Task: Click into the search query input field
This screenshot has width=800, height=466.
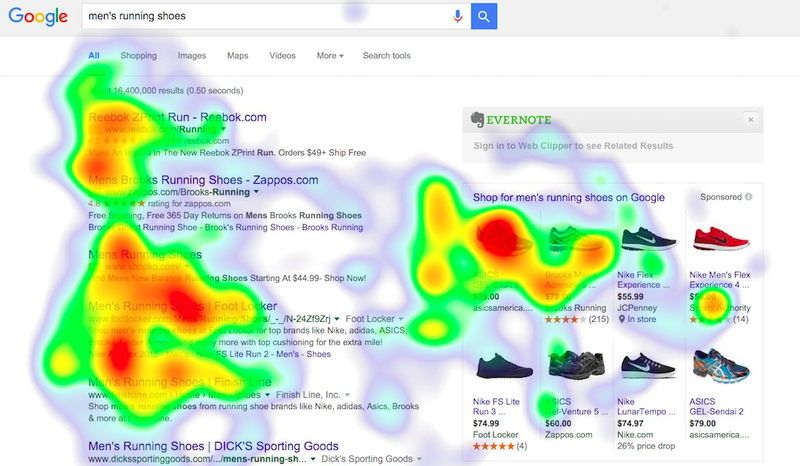Action: point(267,16)
